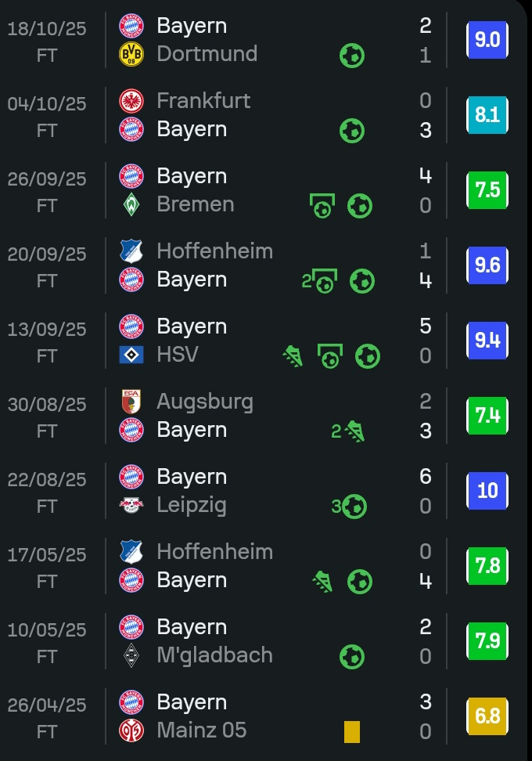532x761 pixels.
Task: Click Eintracht Frankfurt club crest
Action: [x=131, y=101]
